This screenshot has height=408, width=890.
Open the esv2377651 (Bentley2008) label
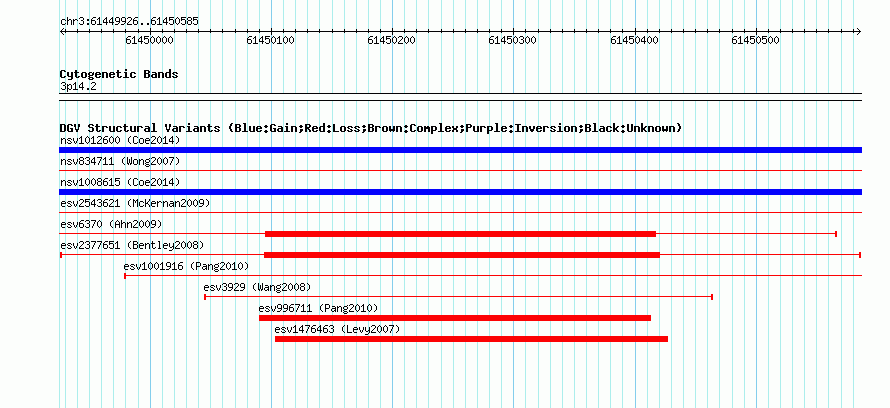[132, 245]
